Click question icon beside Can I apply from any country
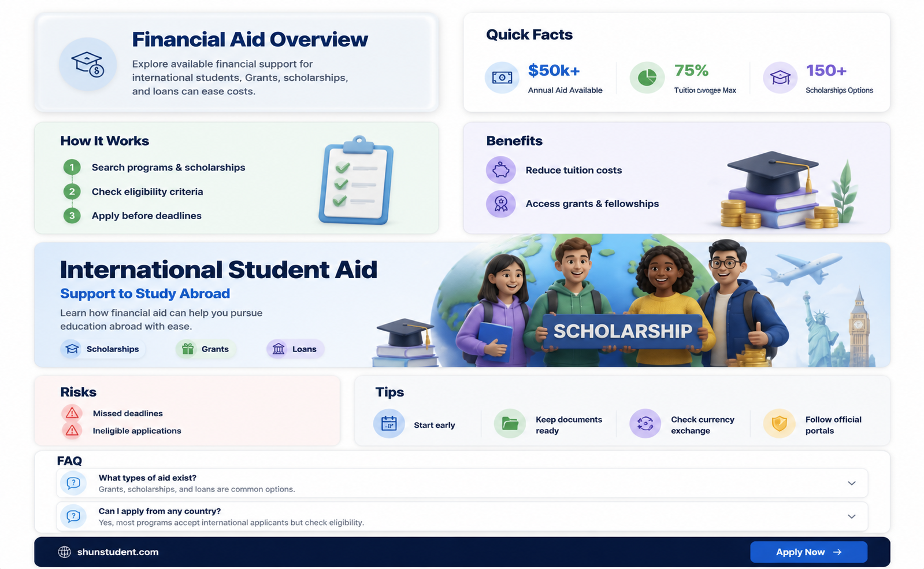Viewport: 924px width, 569px height. point(73,516)
